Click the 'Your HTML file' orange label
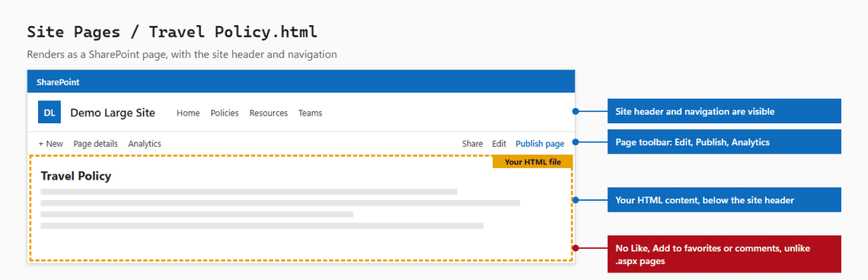Screen dimensions: 868x280 pyautogui.click(x=532, y=161)
